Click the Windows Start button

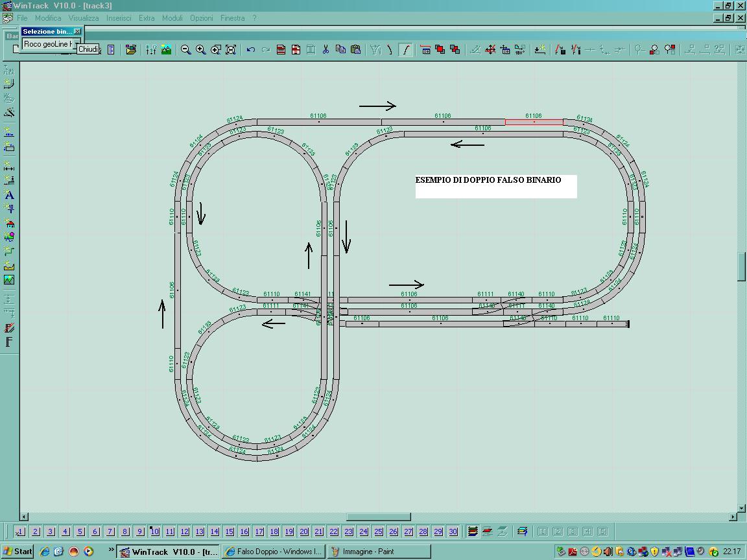click(17, 552)
